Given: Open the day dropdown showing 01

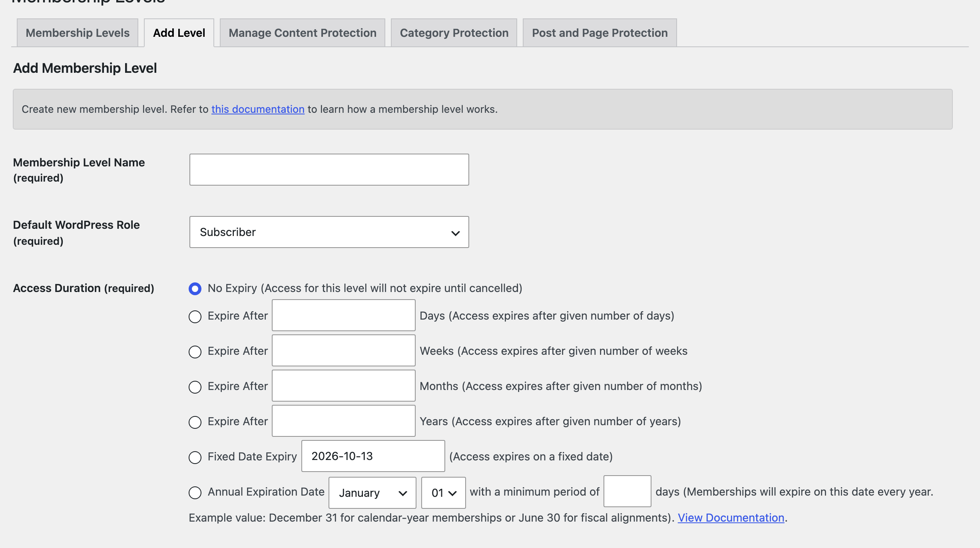Looking at the screenshot, I should 444,493.
